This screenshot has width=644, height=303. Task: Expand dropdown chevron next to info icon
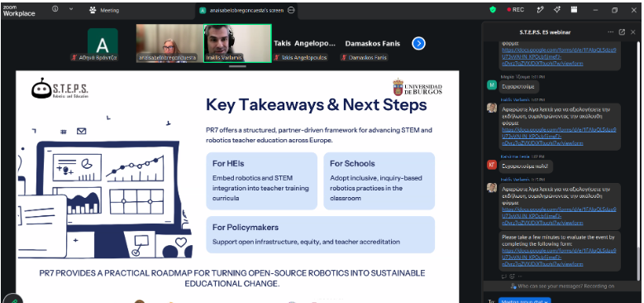click(71, 9)
